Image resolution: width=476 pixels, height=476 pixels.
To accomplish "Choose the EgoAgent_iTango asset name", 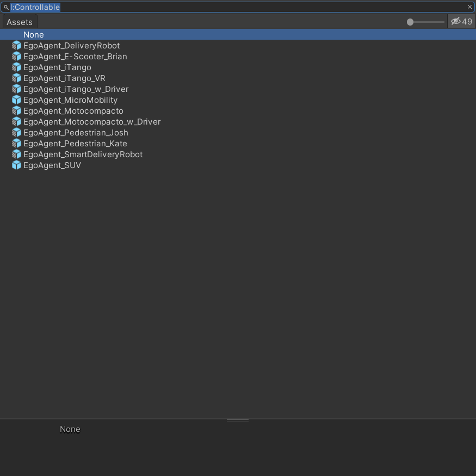I will [57, 67].
